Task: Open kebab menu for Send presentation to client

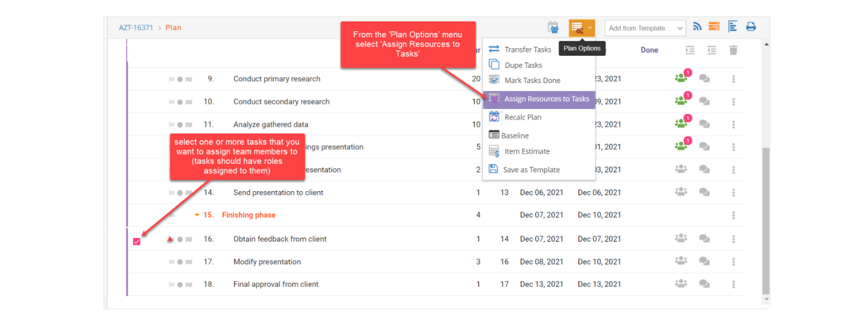Action: [x=733, y=192]
